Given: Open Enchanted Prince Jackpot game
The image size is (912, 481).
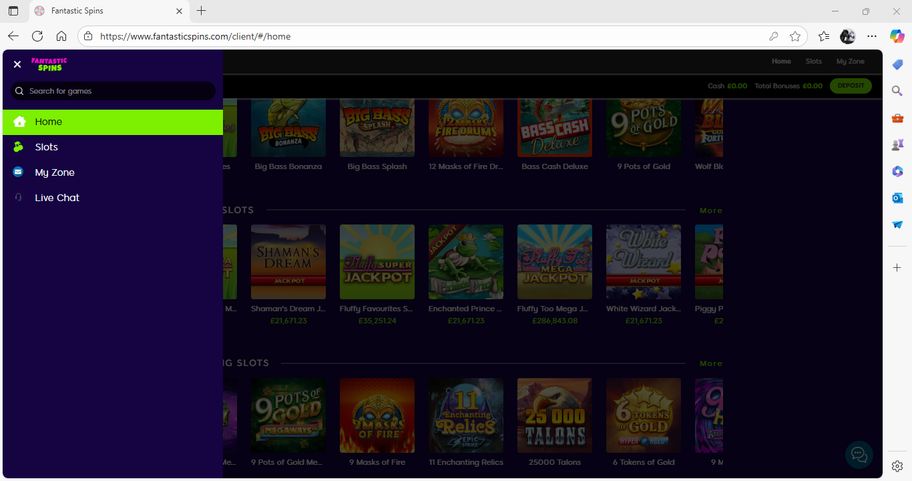Looking at the screenshot, I should (466, 262).
